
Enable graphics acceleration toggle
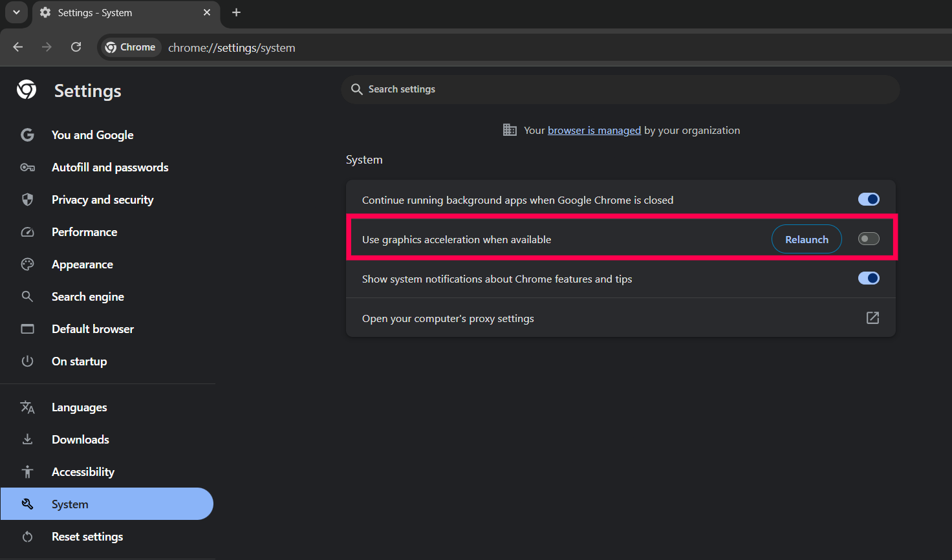pos(869,239)
